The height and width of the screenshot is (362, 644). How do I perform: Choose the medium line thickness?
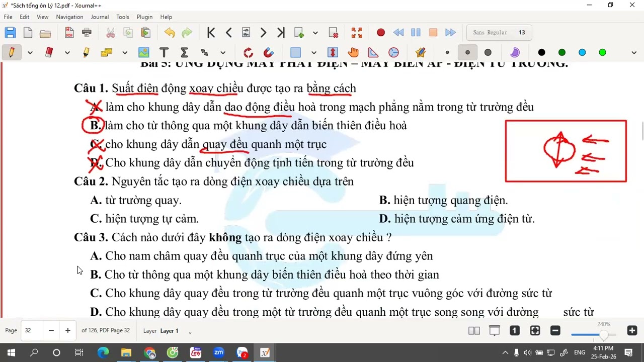[x=467, y=52]
